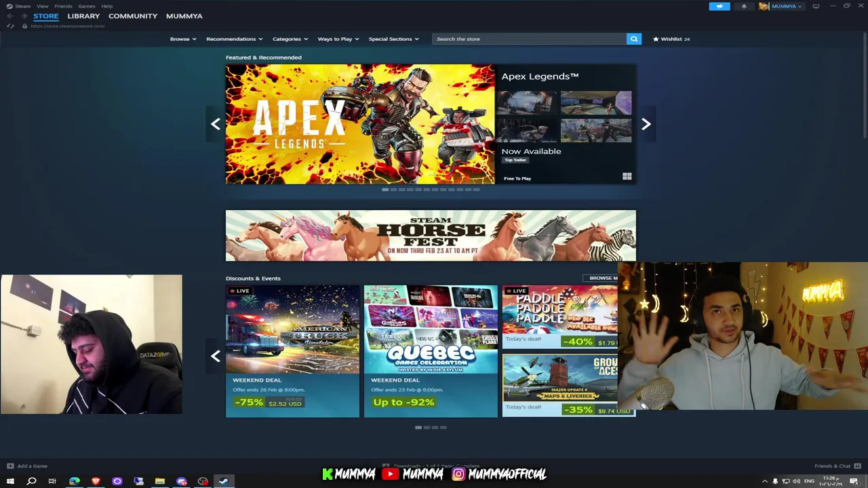Expand the Recommendations dropdown
The width and height of the screenshot is (868, 488).
point(235,39)
